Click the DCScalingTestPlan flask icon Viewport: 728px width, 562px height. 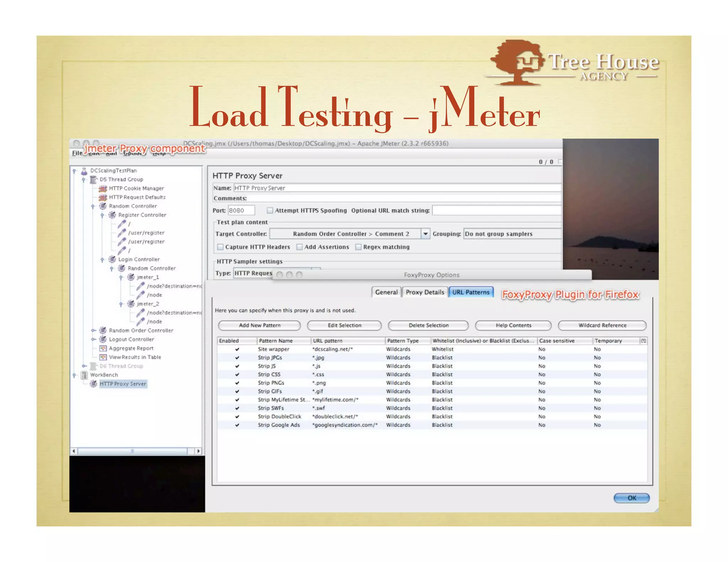[x=84, y=171]
